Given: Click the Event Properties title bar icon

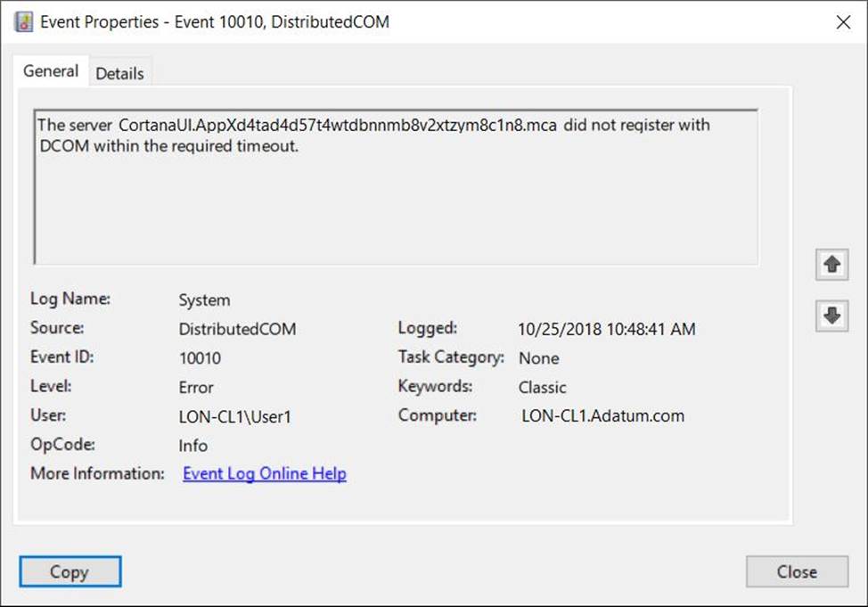Looking at the screenshot, I should pyautogui.click(x=24, y=22).
